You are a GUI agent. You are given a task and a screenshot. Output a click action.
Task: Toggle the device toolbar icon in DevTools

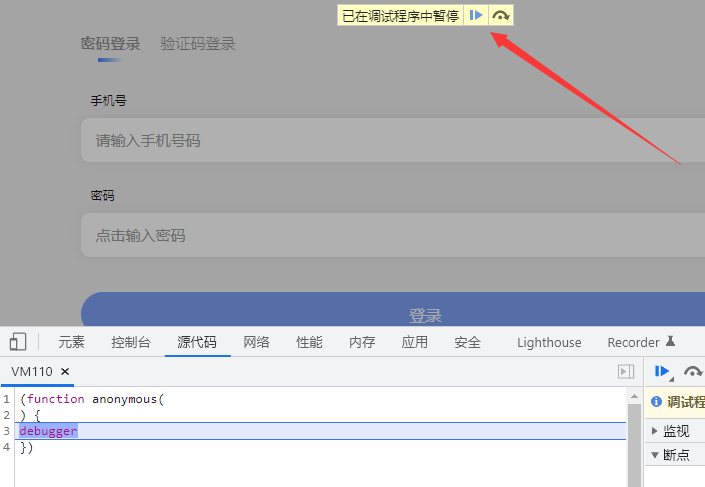point(18,342)
